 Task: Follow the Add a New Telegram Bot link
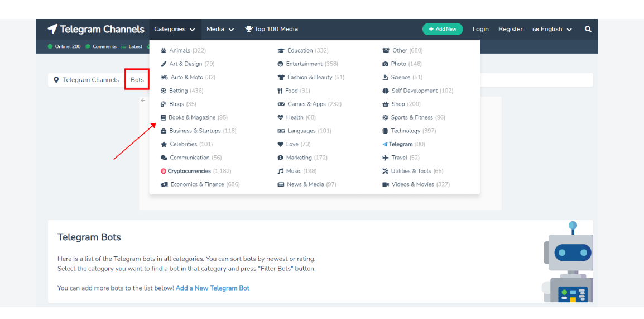[x=212, y=288]
